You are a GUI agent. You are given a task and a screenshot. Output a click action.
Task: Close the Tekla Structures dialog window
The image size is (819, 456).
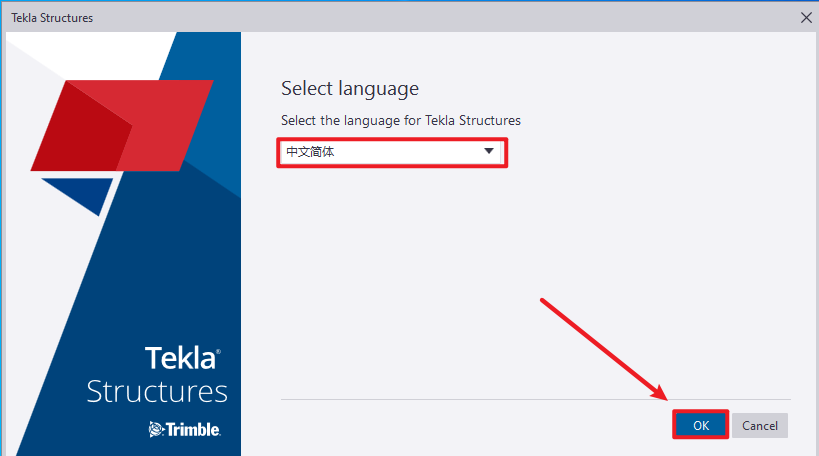pyautogui.click(x=806, y=17)
